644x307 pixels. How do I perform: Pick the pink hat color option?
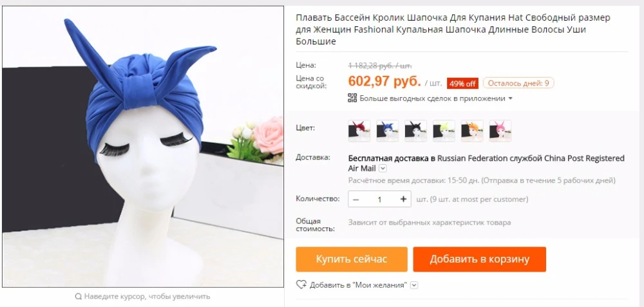point(500,131)
